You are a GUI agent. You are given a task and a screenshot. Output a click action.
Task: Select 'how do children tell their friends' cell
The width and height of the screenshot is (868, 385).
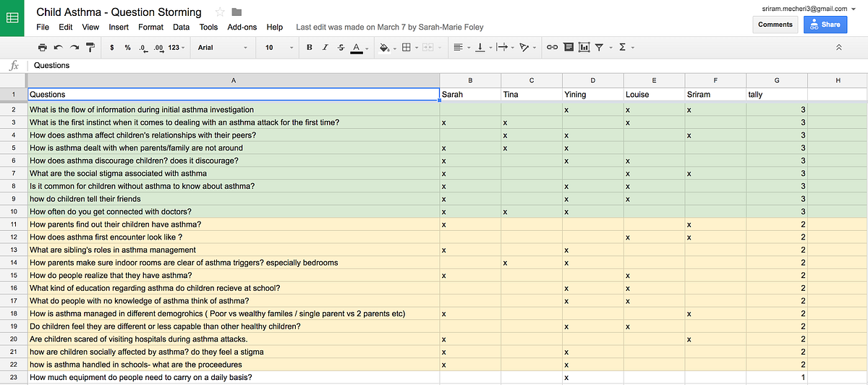click(x=233, y=199)
